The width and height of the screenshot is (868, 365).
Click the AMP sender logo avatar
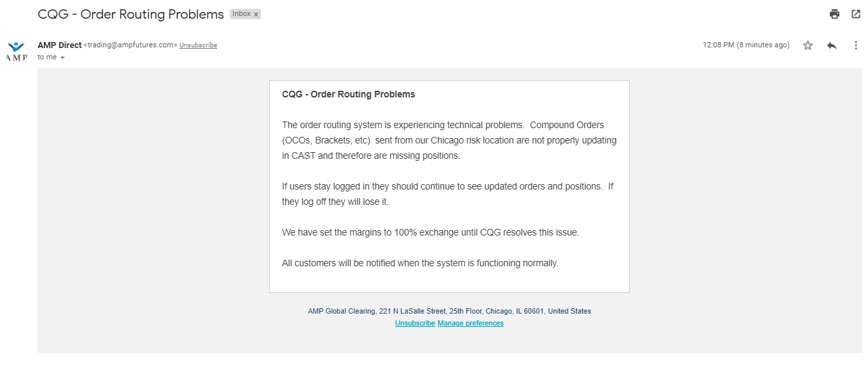[16, 51]
